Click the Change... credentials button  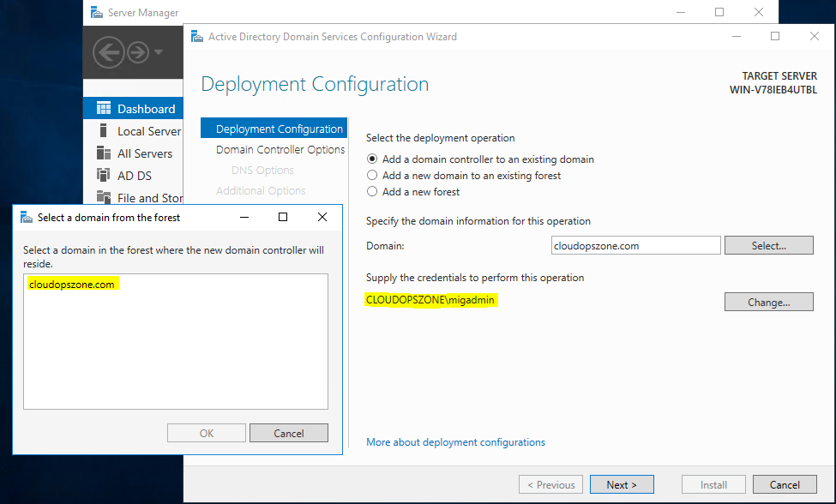point(769,302)
